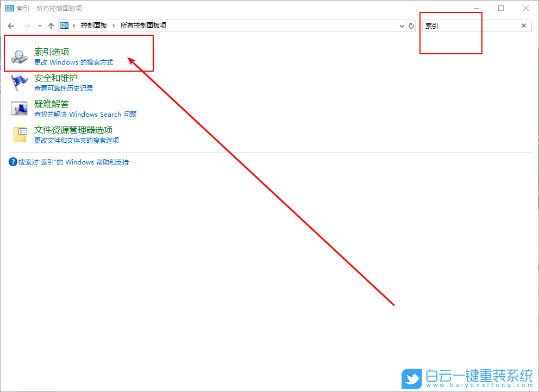The height and width of the screenshot is (392, 539).
Task: Click the blue help question mark icon
Action: pyautogui.click(x=12, y=161)
